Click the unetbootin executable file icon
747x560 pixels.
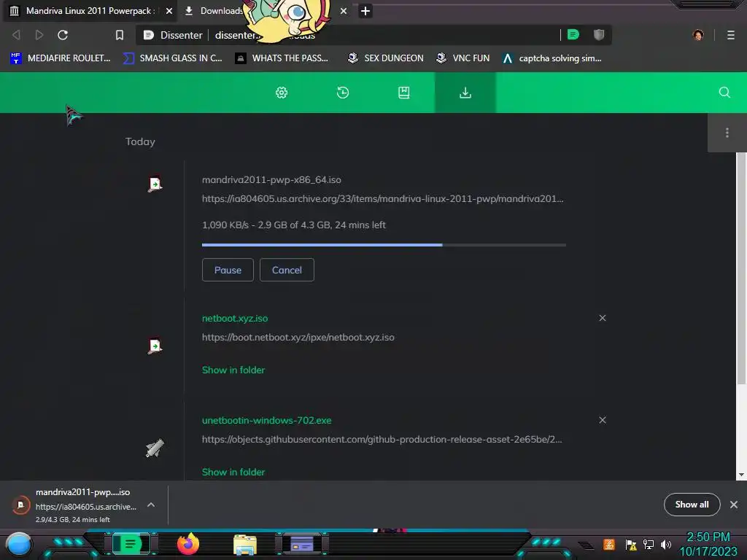(x=155, y=448)
